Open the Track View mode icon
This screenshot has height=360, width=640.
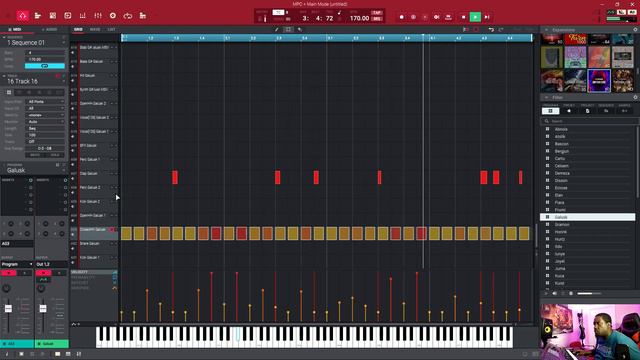pyautogui.click(x=38, y=16)
